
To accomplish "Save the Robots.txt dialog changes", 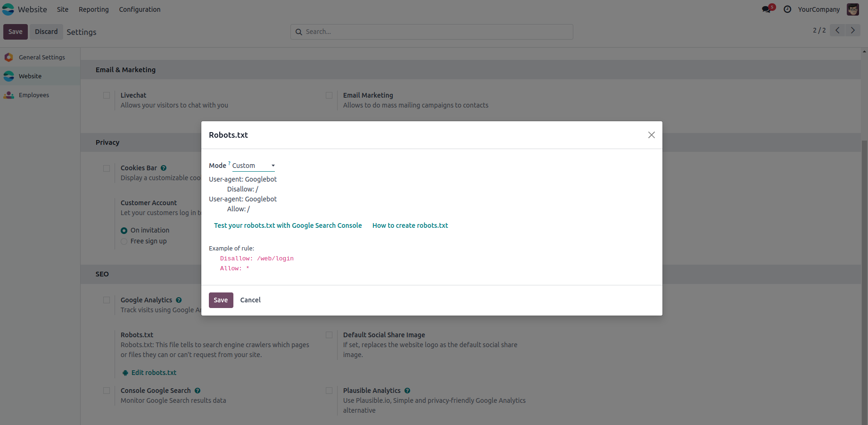I will point(221,300).
